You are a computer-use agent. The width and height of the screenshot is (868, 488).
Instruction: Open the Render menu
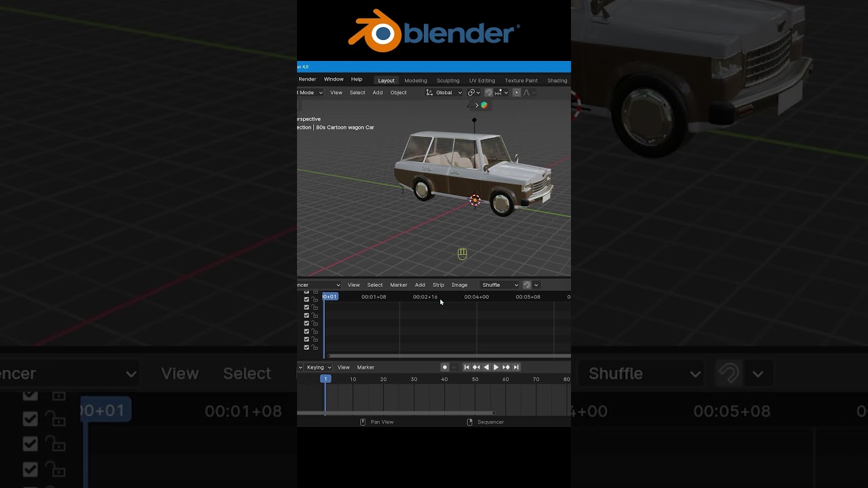tap(307, 79)
